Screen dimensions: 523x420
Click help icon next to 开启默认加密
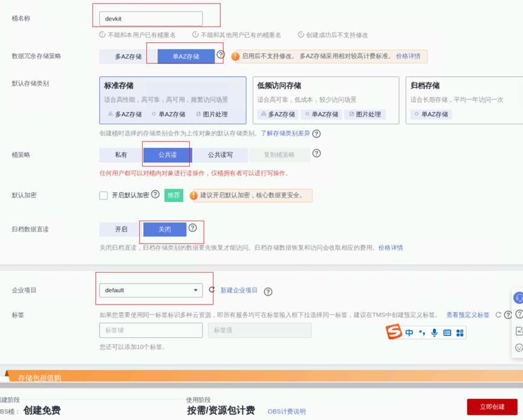pos(155,195)
